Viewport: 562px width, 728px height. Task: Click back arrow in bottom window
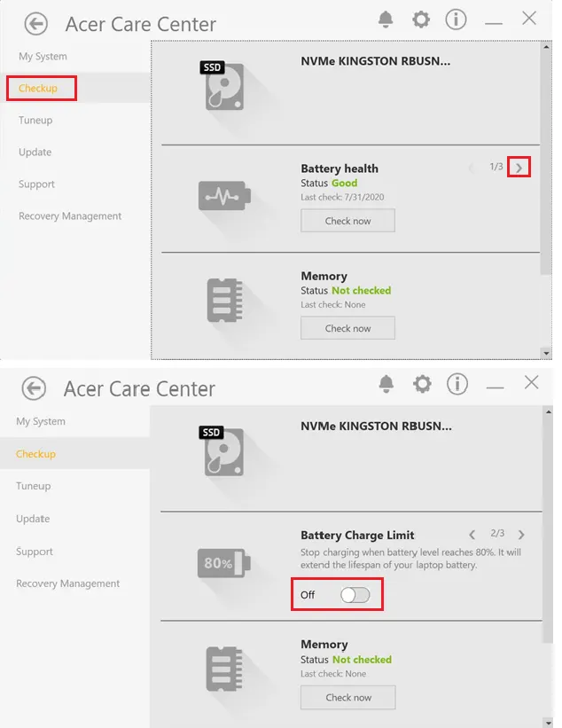coord(34,388)
